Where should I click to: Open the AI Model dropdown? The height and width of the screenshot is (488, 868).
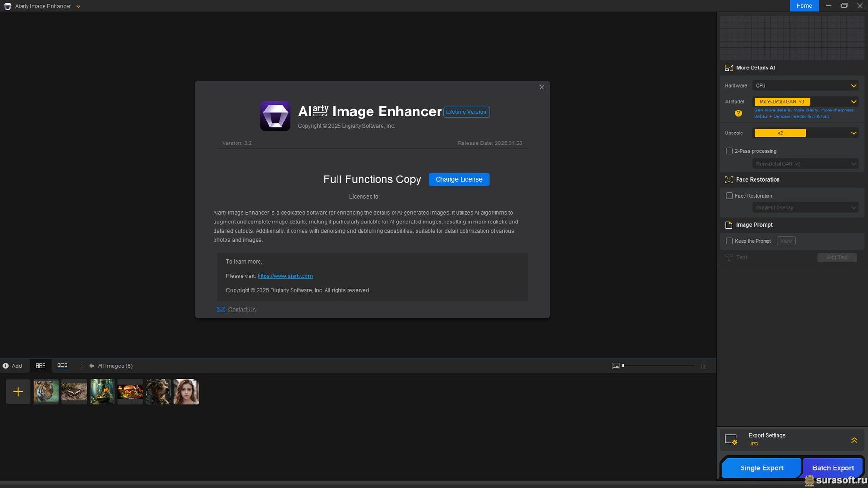(805, 101)
